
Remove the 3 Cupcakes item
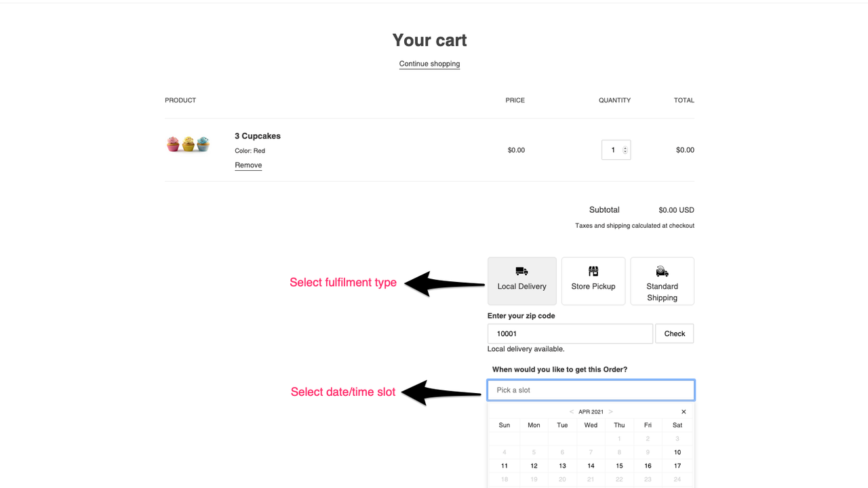pos(248,165)
